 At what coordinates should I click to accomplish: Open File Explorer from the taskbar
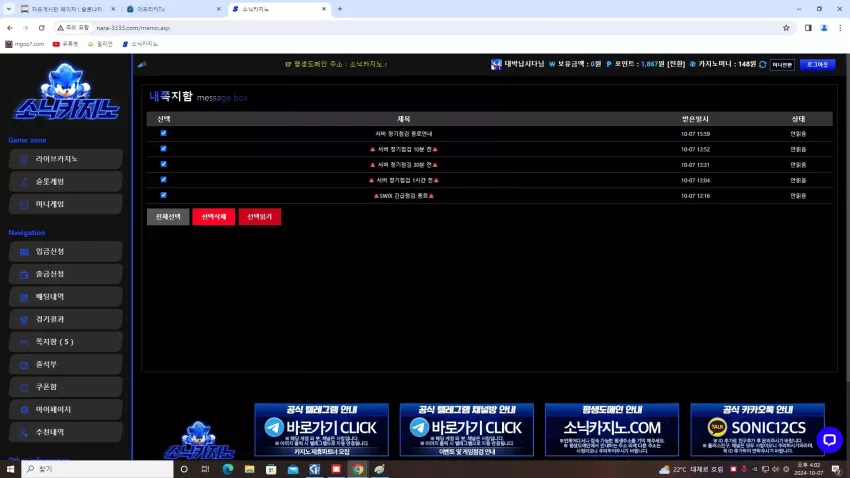(249, 469)
